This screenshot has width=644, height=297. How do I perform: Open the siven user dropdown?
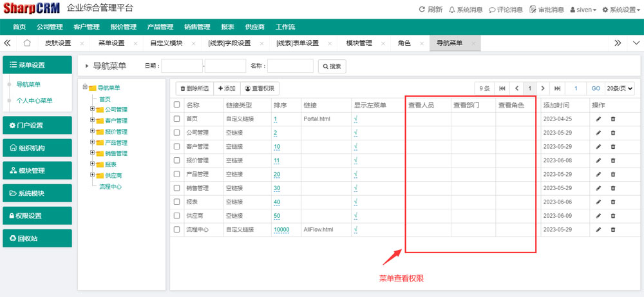(x=583, y=10)
